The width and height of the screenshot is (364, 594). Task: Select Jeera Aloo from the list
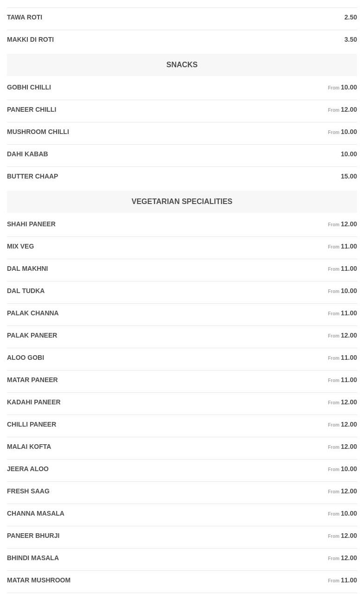tap(28, 469)
